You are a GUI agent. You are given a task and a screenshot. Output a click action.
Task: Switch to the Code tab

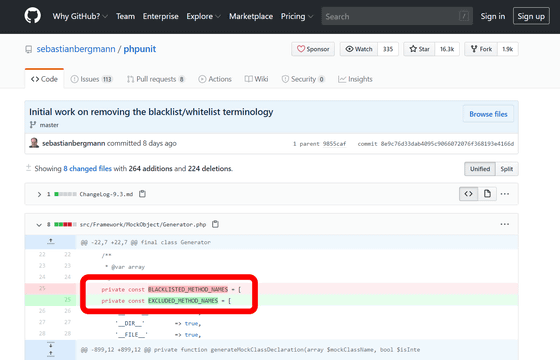[x=44, y=79]
